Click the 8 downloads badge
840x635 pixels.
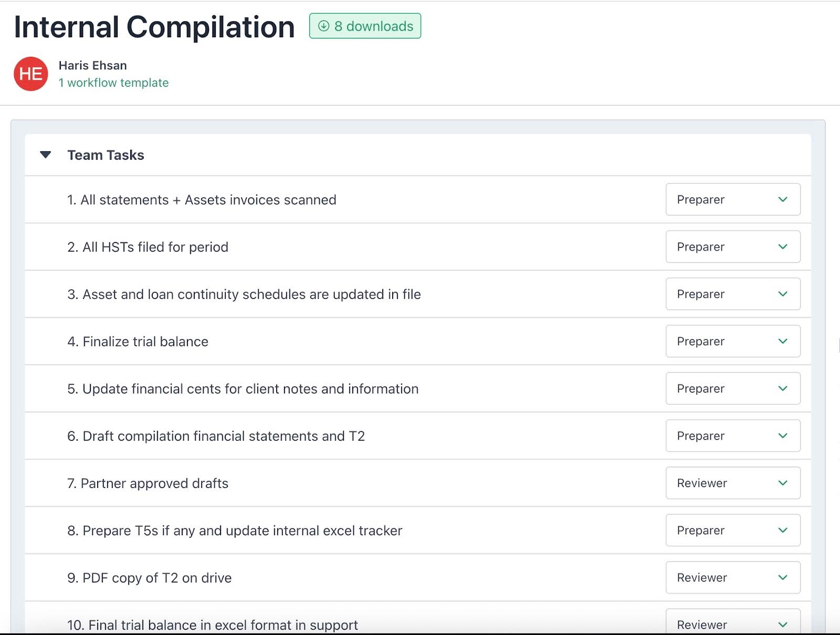(365, 25)
